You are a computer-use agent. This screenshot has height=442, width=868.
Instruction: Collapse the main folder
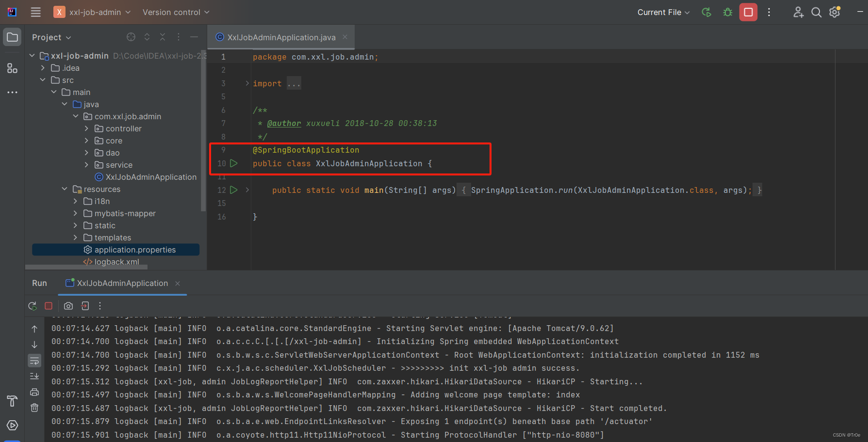coord(54,92)
